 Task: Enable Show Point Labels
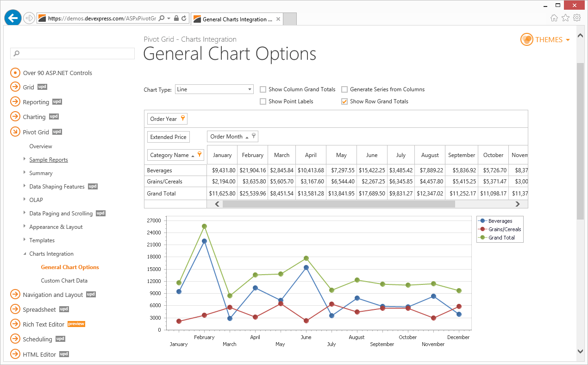(263, 101)
